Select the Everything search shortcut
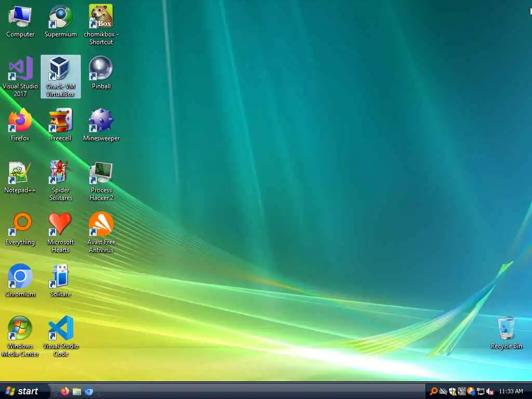Image resolution: width=532 pixels, height=399 pixels. 20,229
